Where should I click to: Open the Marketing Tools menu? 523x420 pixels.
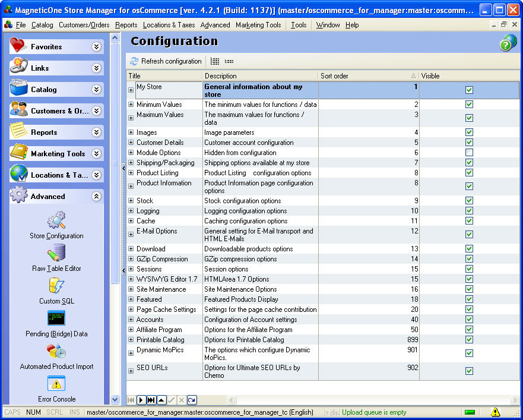[x=258, y=25]
